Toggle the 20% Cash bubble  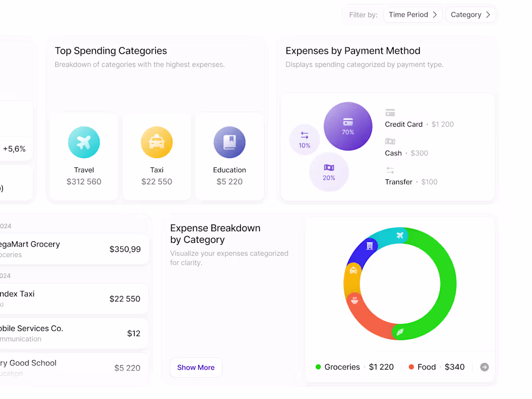[x=329, y=172]
